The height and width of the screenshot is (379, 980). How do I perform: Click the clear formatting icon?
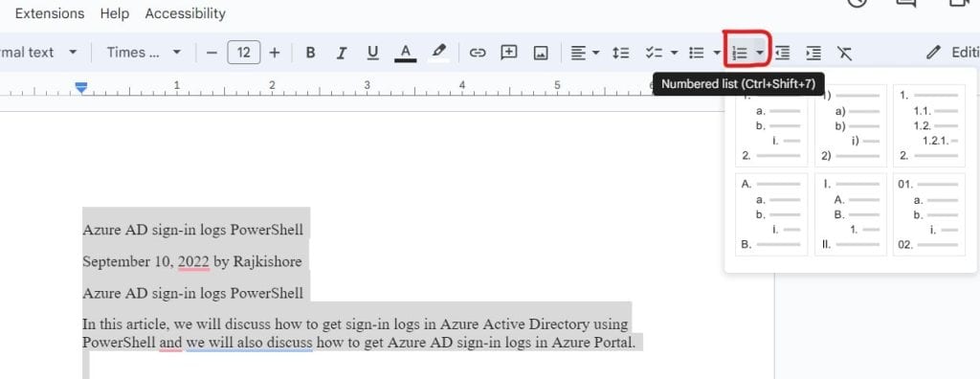click(845, 54)
